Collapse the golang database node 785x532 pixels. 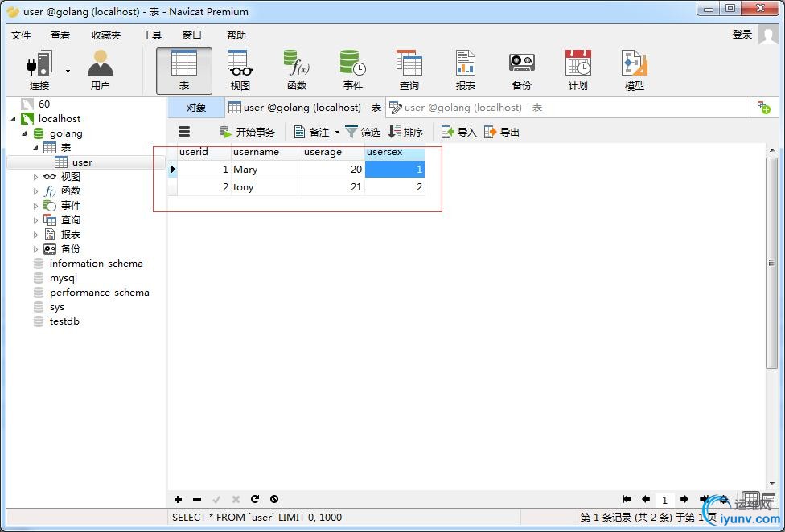(24, 133)
